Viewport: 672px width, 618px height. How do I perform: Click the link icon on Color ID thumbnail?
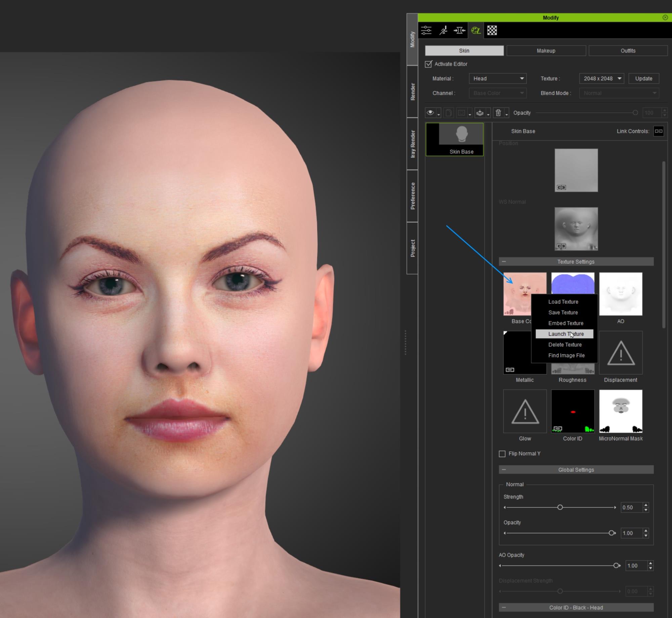point(558,428)
